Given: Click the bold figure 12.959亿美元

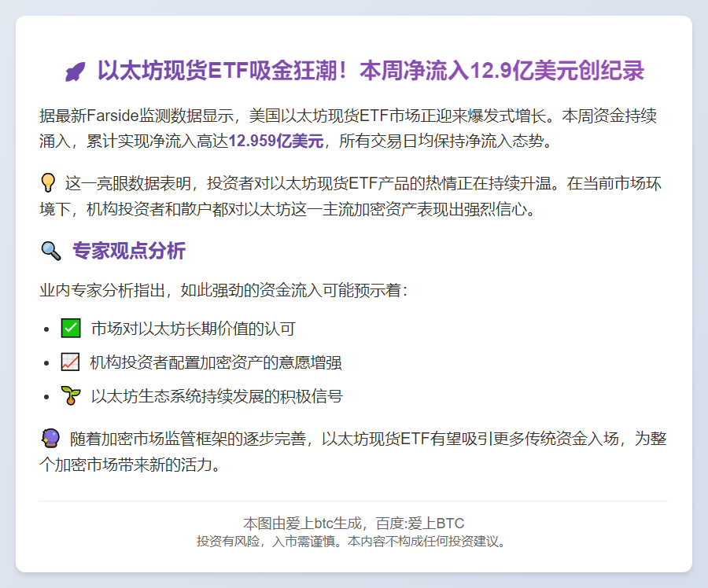Looking at the screenshot, I should tap(276, 141).
